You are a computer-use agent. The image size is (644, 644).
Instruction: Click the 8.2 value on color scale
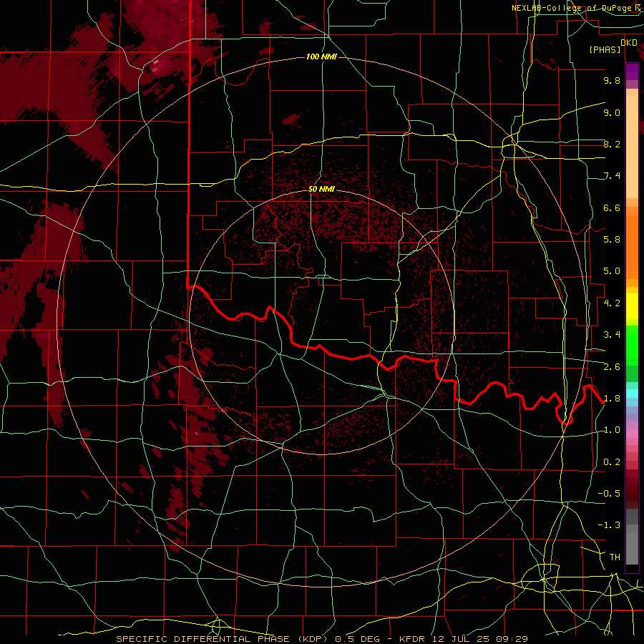[x=612, y=144]
